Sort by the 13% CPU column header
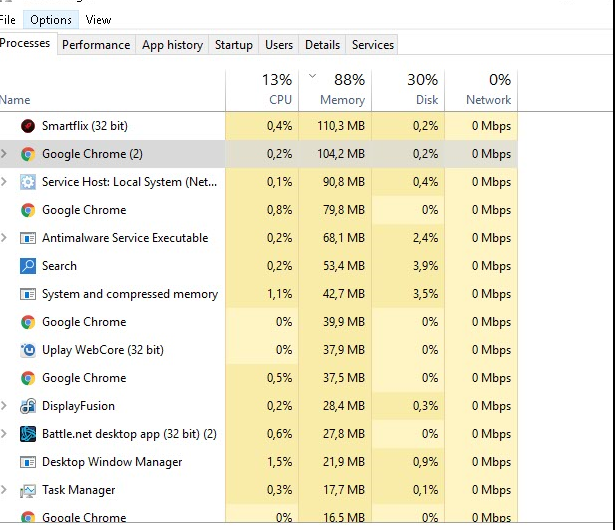615x530 pixels. [262, 90]
